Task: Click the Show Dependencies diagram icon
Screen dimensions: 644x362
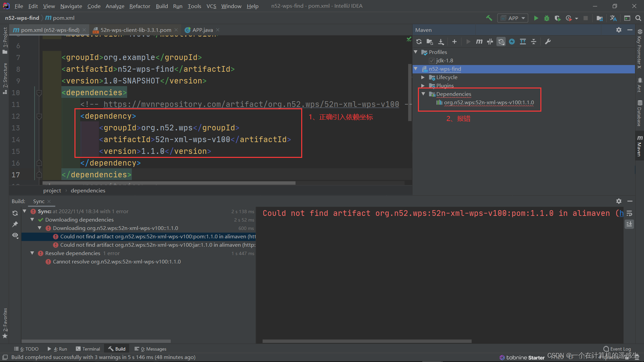Action: click(523, 42)
